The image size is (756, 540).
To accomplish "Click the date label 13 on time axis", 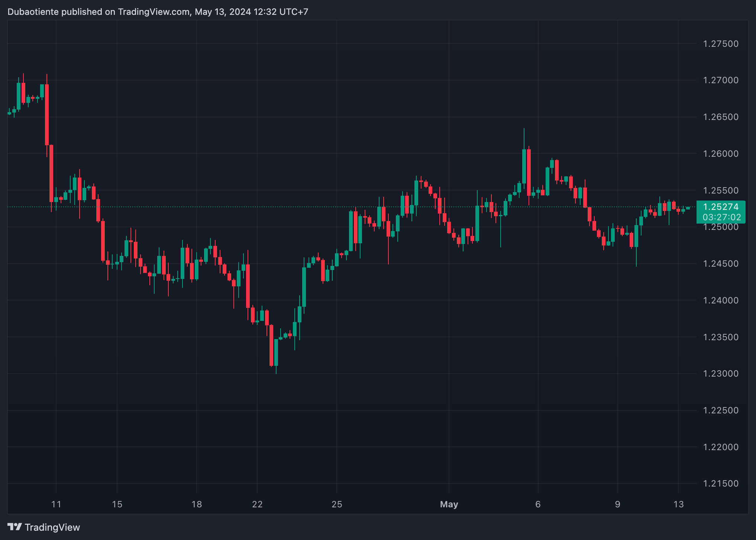I will [679, 504].
